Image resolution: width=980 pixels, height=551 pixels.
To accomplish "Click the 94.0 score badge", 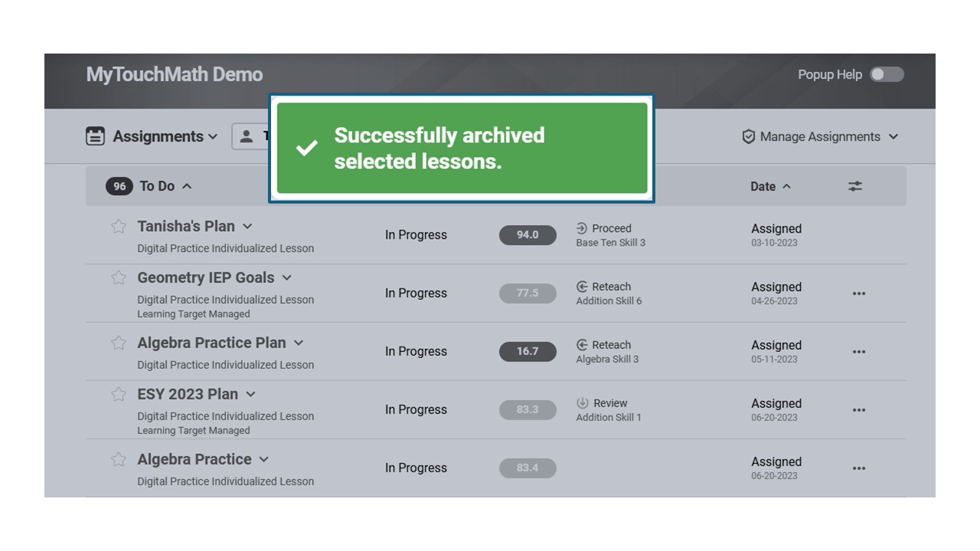I will pyautogui.click(x=528, y=235).
